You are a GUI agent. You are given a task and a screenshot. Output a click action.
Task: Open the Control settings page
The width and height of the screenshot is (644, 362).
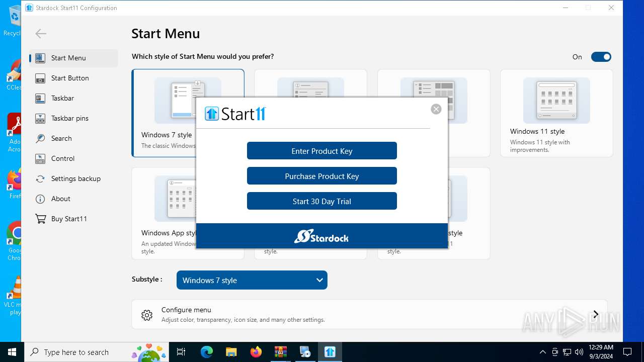[73, 158]
